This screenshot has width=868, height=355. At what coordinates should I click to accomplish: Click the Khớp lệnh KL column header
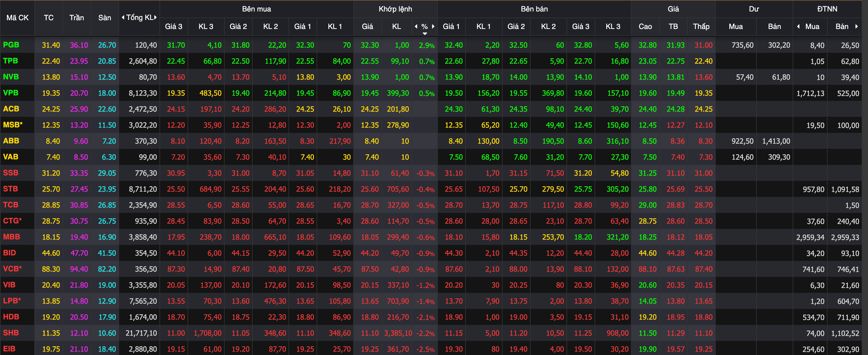click(x=396, y=26)
